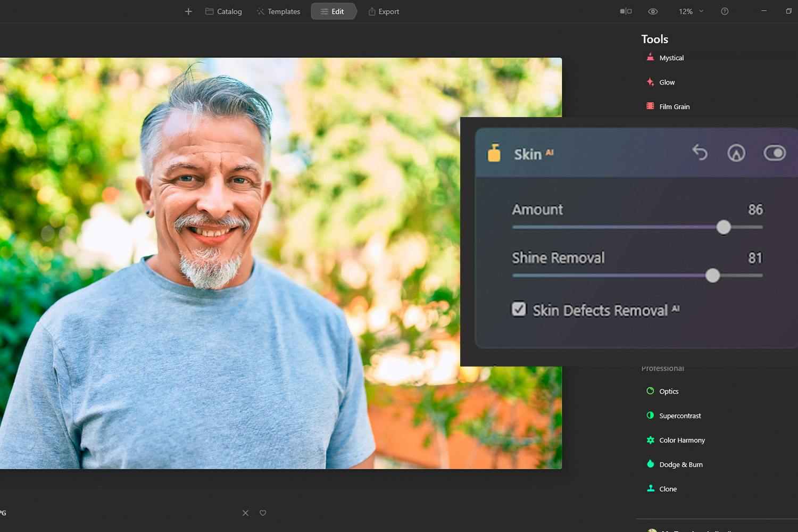Click the Export button

(384, 11)
